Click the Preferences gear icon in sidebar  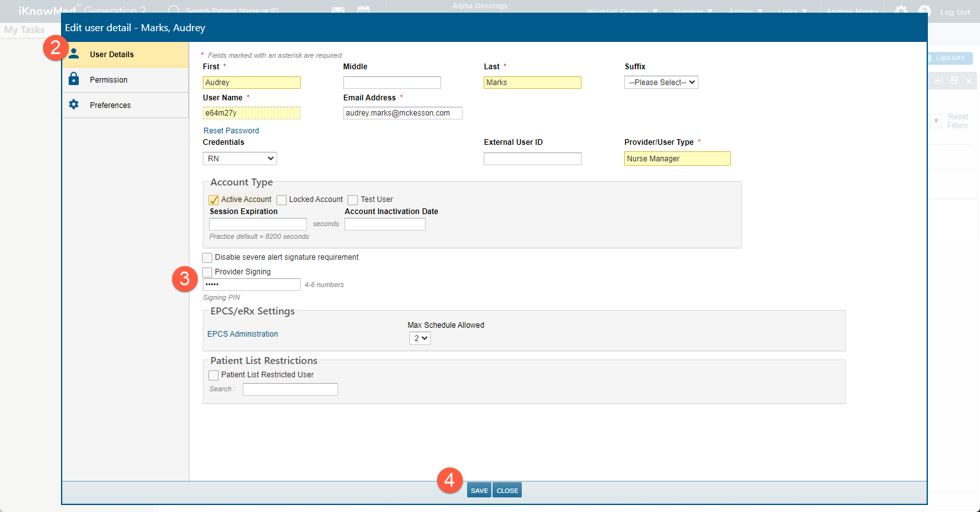(74, 104)
